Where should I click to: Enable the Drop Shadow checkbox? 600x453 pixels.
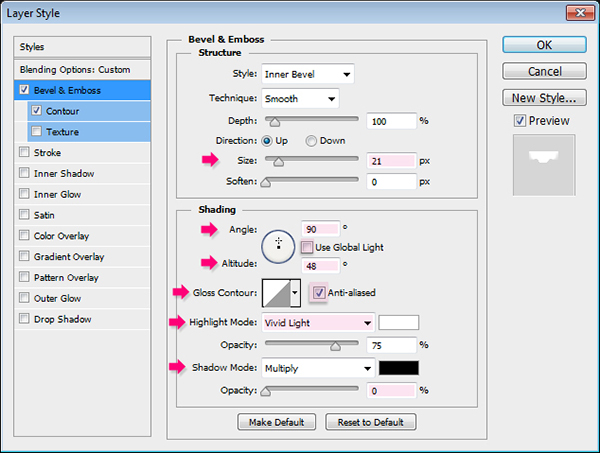pos(24,318)
